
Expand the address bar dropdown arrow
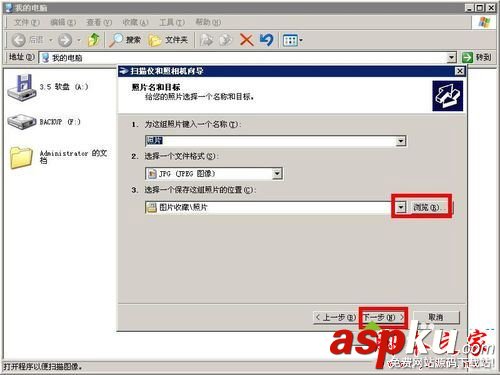pyautogui.click(x=451, y=58)
